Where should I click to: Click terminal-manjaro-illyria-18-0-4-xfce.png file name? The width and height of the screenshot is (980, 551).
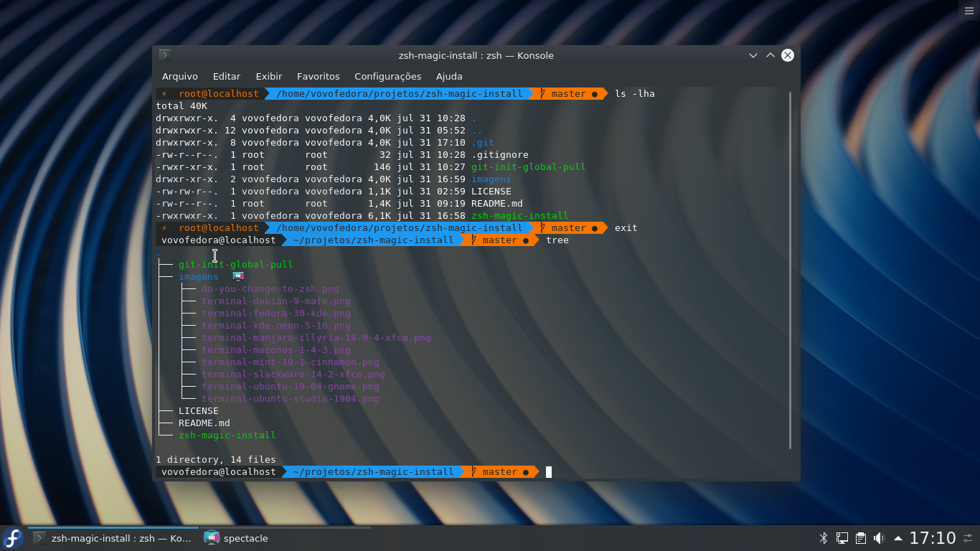click(x=316, y=337)
